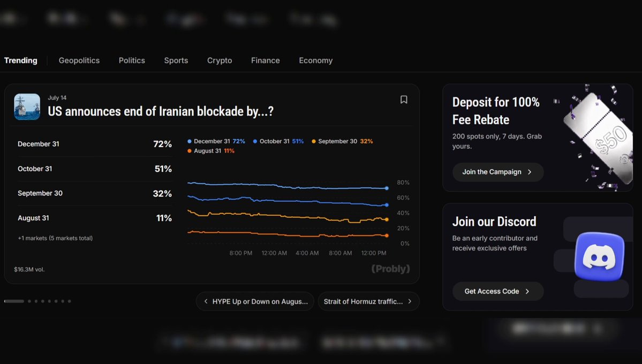642x364 pixels.
Task: Go to previous market HYPE Up or Down
Action: pyautogui.click(x=255, y=301)
